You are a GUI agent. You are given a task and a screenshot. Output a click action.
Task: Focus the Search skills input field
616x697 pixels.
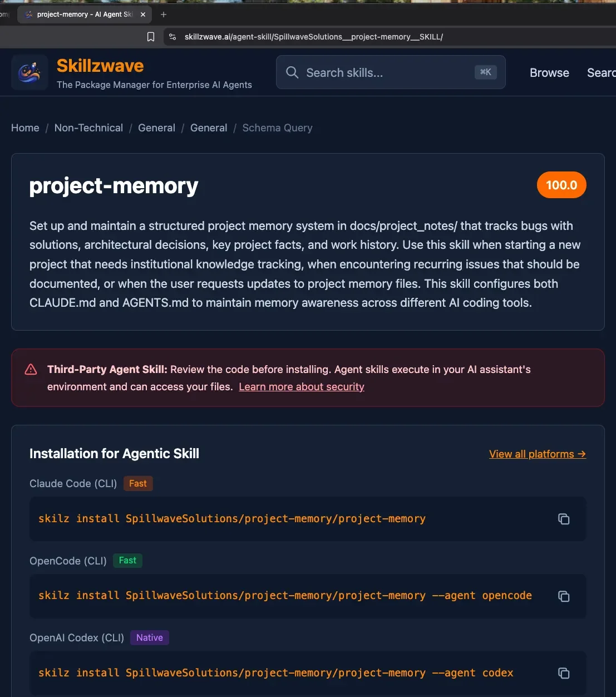click(x=384, y=73)
